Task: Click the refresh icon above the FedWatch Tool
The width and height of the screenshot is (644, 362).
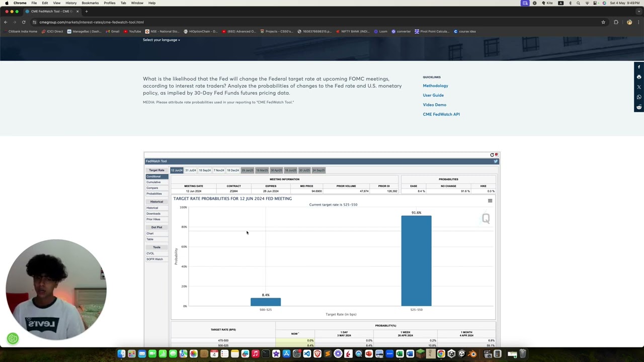Action: coord(492,155)
